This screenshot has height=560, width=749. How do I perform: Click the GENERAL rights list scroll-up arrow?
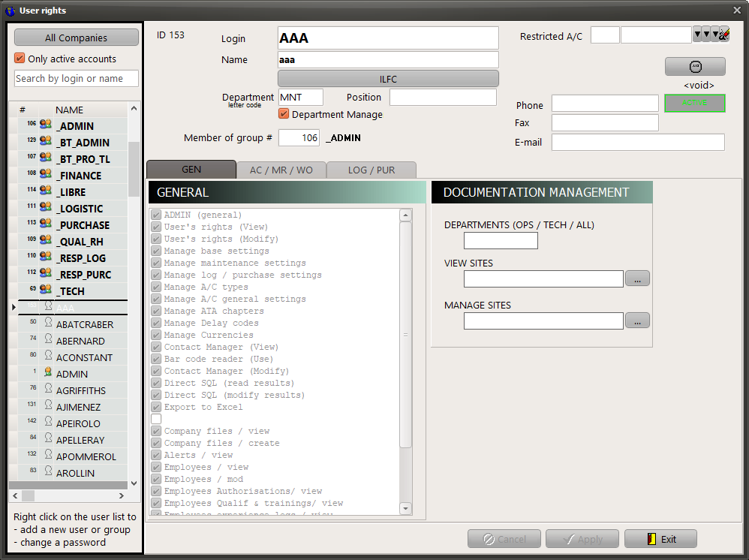click(x=405, y=215)
